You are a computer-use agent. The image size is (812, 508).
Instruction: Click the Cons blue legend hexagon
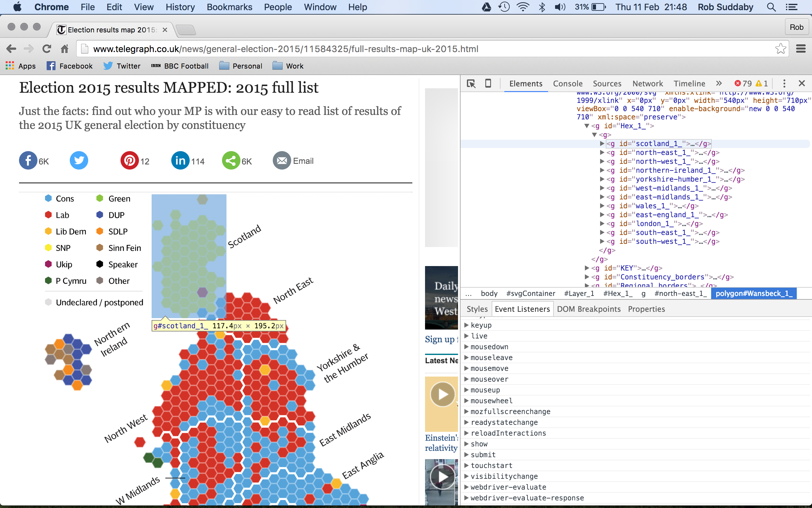pos(48,198)
